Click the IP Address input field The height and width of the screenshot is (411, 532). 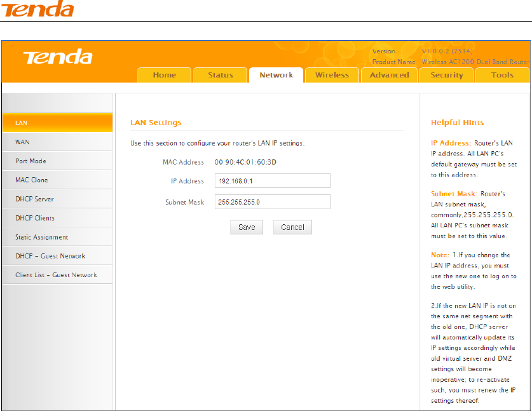(273, 181)
